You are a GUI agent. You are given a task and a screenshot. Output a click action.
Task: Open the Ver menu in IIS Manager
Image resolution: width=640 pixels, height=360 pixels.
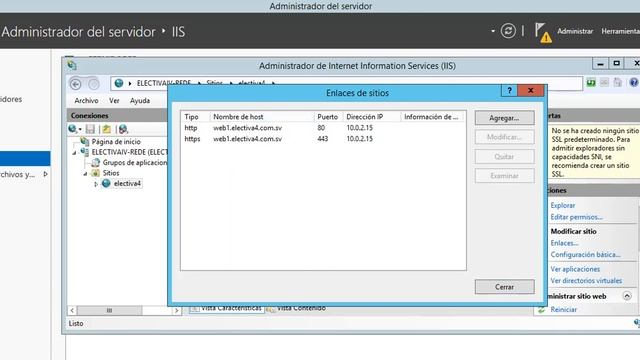114,100
